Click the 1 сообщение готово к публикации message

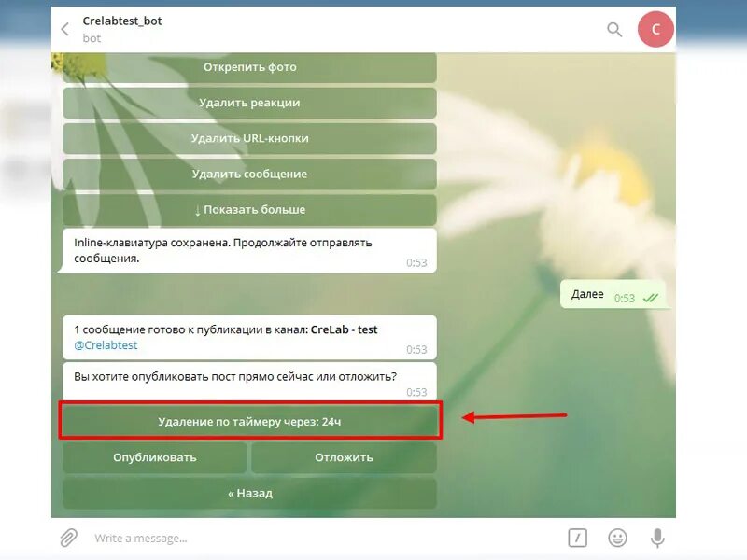249,337
